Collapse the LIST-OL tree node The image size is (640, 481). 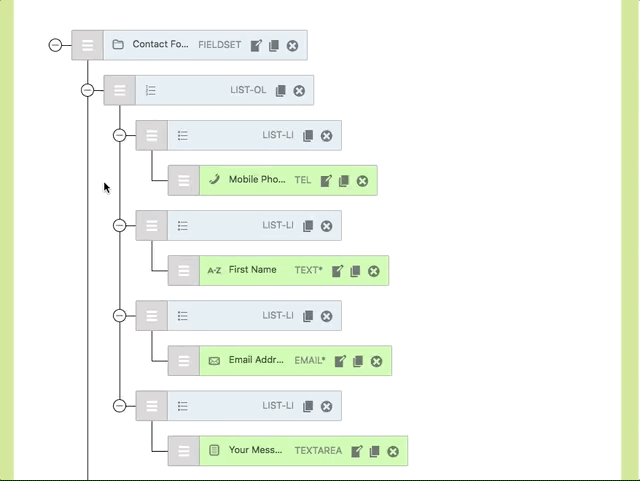[x=87, y=91]
